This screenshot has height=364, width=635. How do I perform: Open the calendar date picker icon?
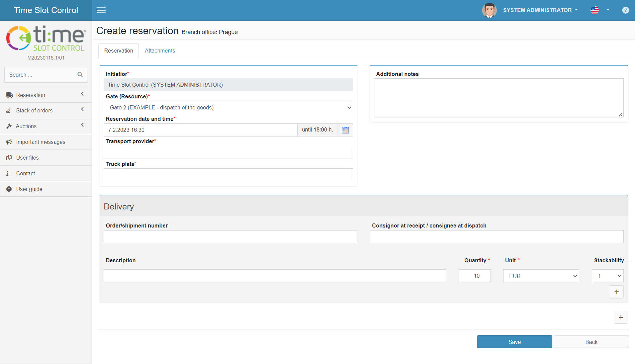point(345,130)
